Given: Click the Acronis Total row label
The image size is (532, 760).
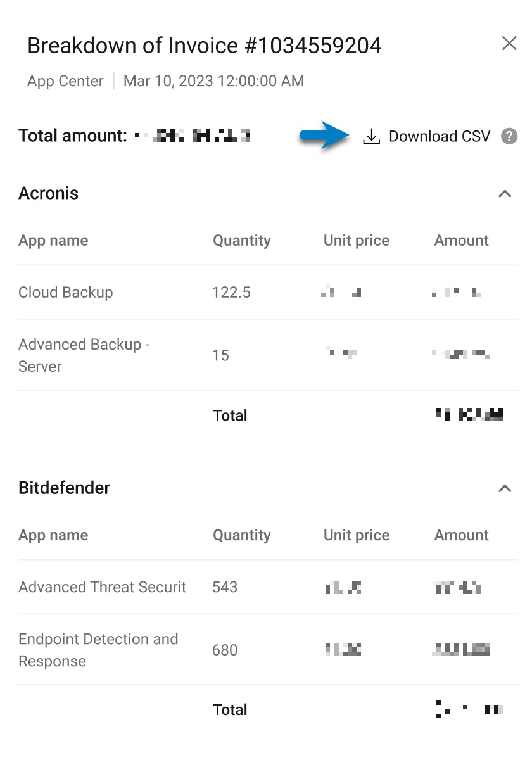Looking at the screenshot, I should (231, 415).
